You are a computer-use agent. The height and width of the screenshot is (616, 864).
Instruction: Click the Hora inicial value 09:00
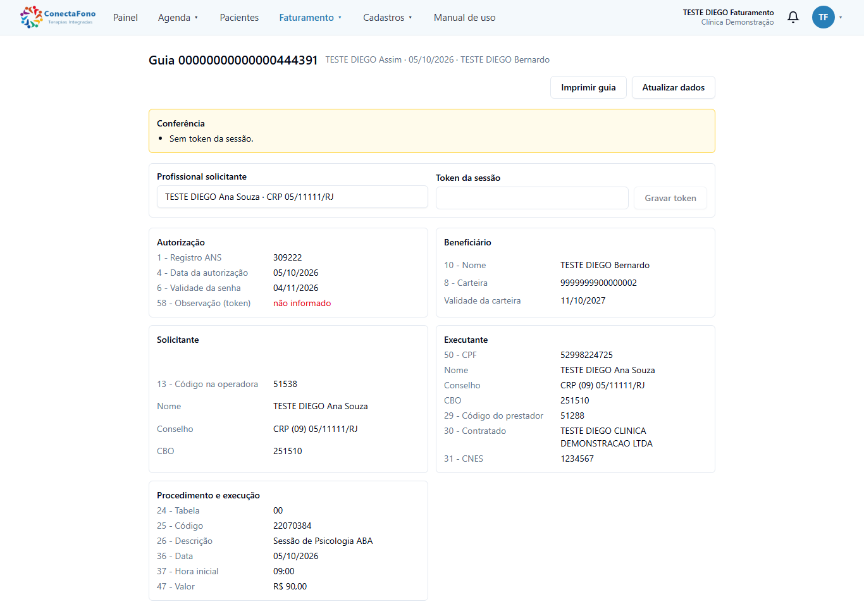284,571
